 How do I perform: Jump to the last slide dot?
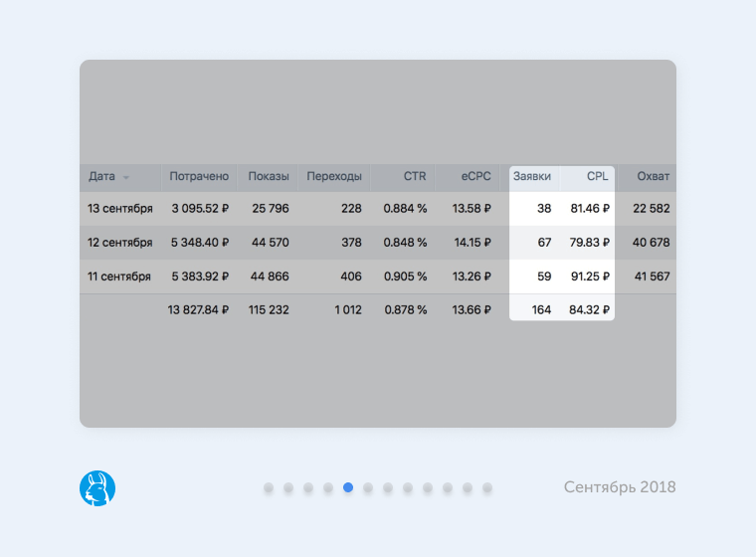point(487,487)
